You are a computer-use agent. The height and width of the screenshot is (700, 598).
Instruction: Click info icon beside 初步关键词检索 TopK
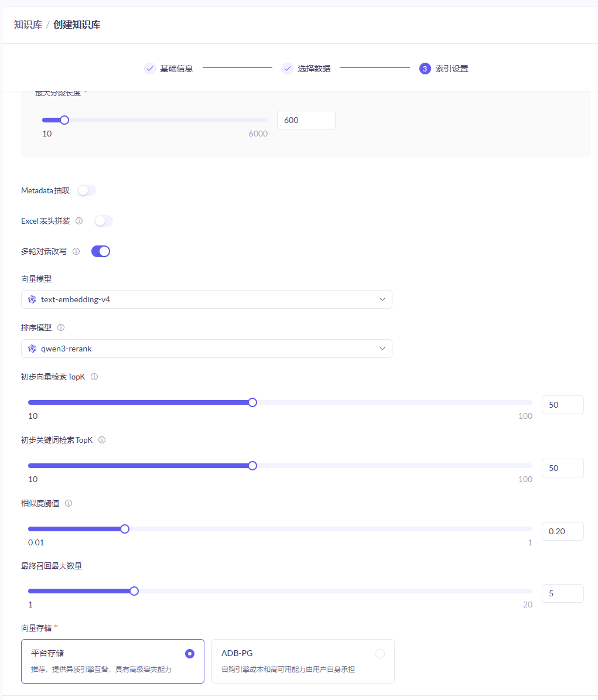(x=102, y=440)
